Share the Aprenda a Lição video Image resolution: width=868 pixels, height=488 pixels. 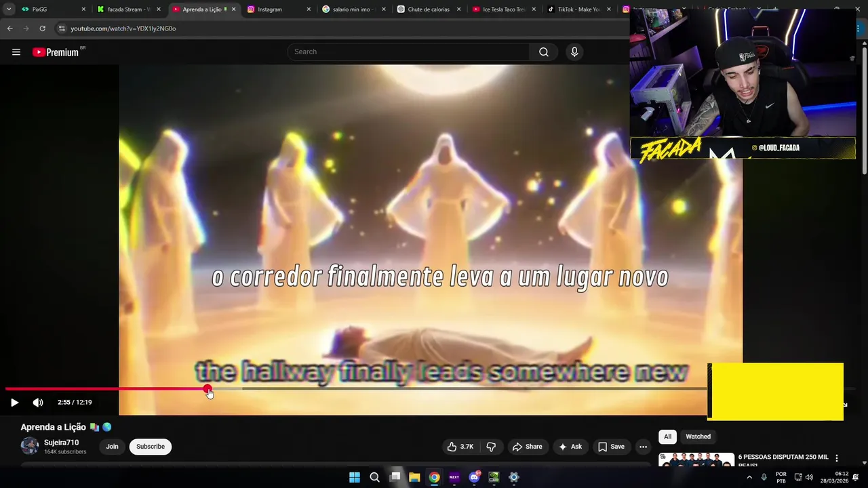tap(527, 447)
